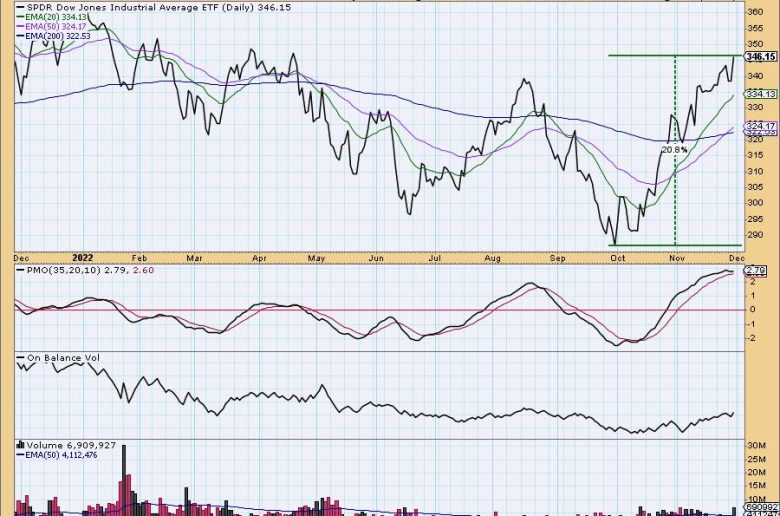
Task: Click the 360 price axis label
Action: (x=755, y=12)
